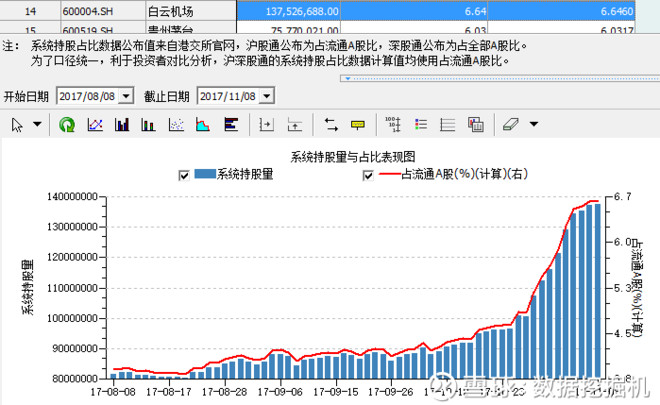Click the 6.6460 ratio cell
Viewport: 660px width, 405px height.
pyautogui.click(x=561, y=11)
